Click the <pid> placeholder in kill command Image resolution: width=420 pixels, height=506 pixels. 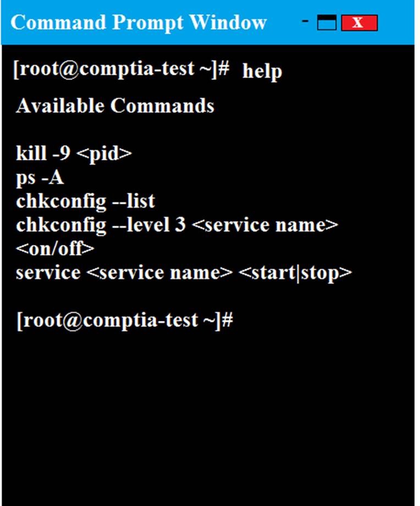pos(104,154)
